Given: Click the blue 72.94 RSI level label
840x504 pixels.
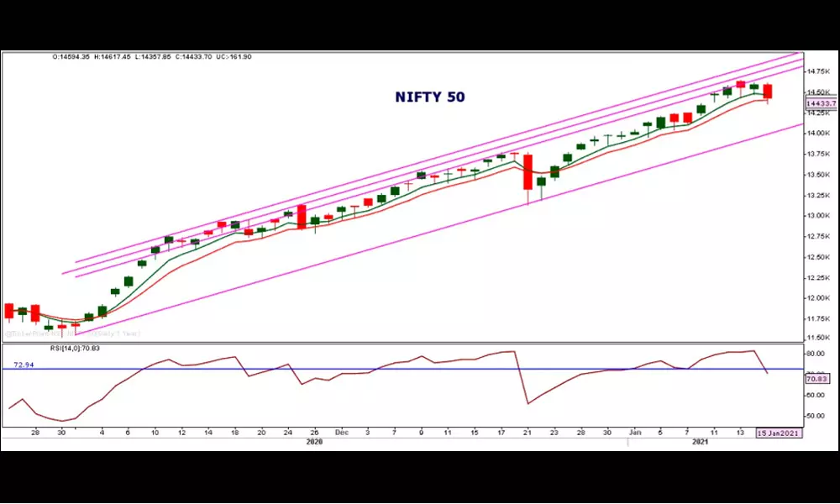Looking at the screenshot, I should (x=24, y=365).
